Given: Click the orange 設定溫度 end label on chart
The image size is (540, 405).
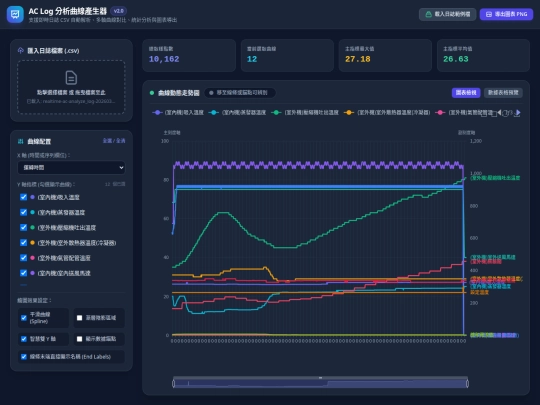Looking at the screenshot, I should tap(479, 292).
